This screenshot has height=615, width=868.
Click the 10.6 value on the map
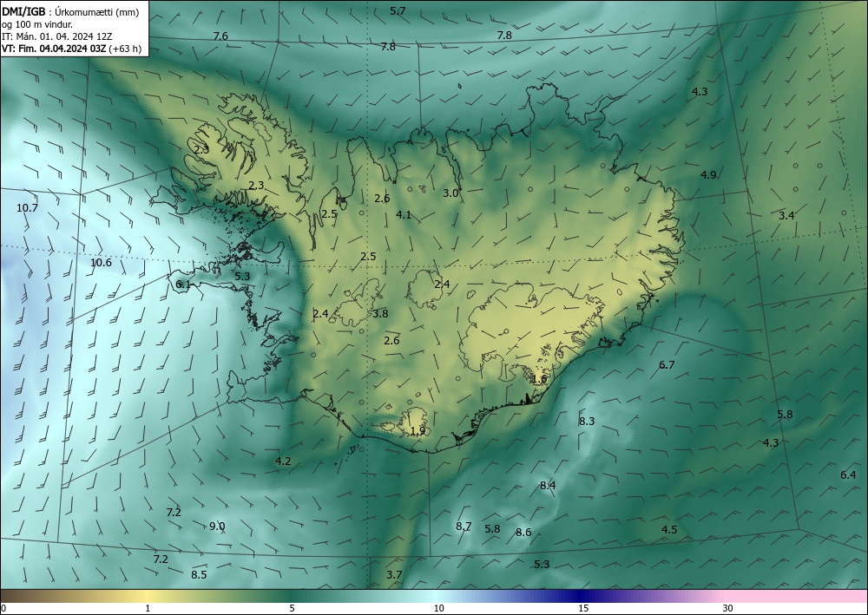click(101, 263)
